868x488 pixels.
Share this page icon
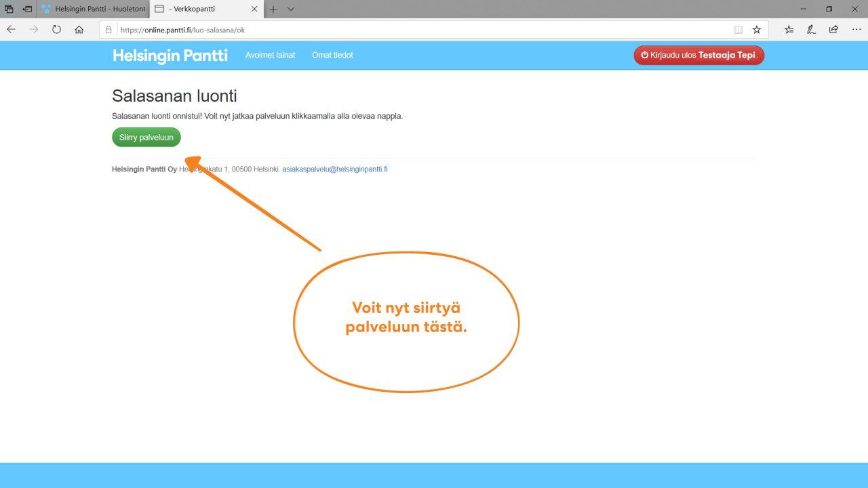(x=833, y=30)
